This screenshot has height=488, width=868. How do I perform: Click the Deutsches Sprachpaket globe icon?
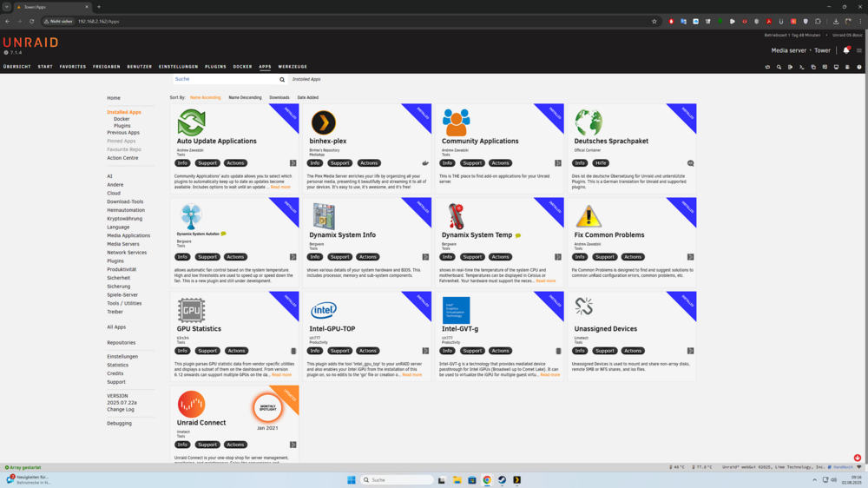pos(588,122)
